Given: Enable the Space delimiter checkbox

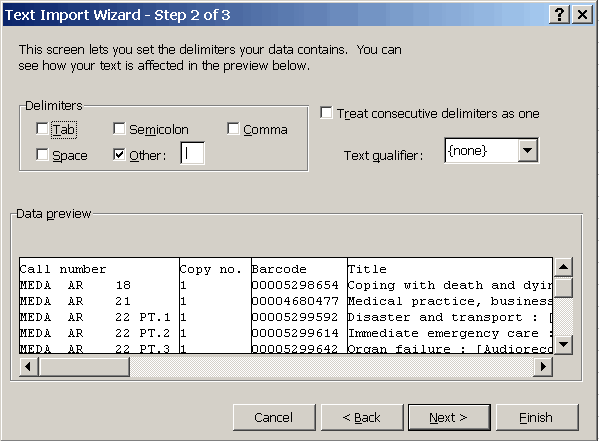Looking at the screenshot, I should (42, 155).
